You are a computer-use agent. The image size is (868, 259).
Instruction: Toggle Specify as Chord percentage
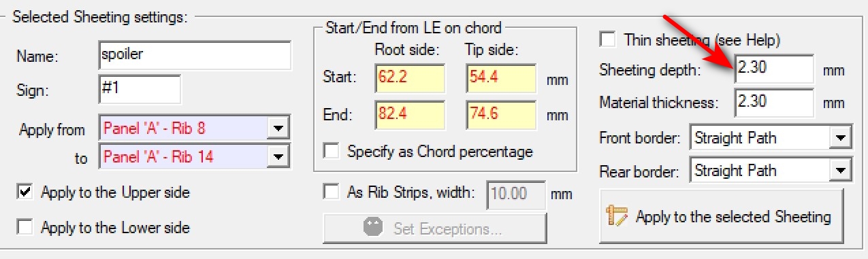tap(332, 151)
